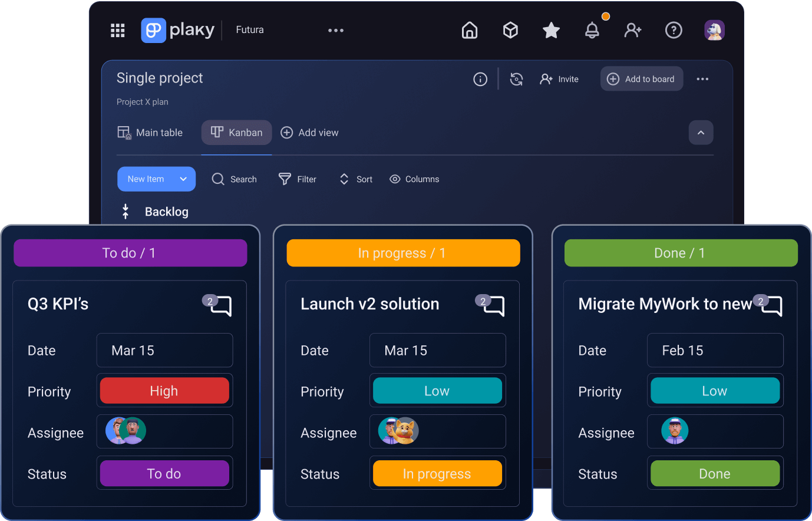The width and height of the screenshot is (812, 521).
Task: Open the activity log icon beside Invite
Action: pyautogui.click(x=516, y=79)
